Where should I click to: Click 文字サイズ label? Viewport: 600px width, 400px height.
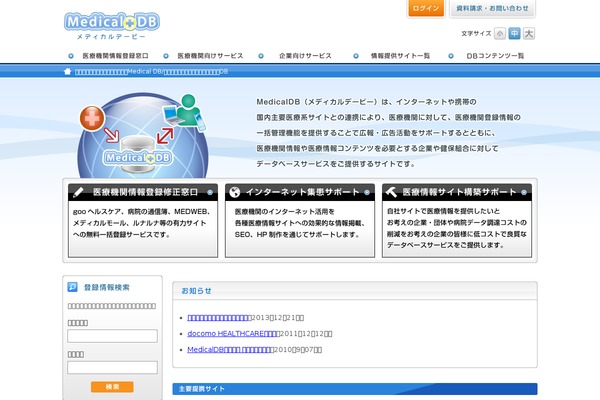(476, 34)
